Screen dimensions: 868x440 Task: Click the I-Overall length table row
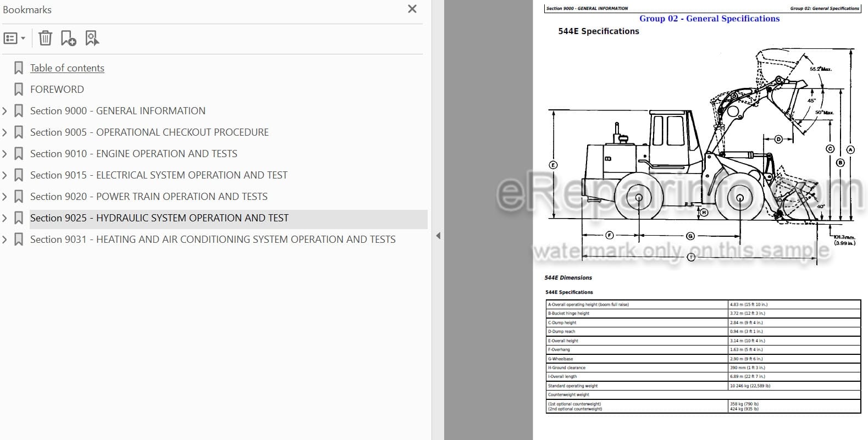(703, 377)
